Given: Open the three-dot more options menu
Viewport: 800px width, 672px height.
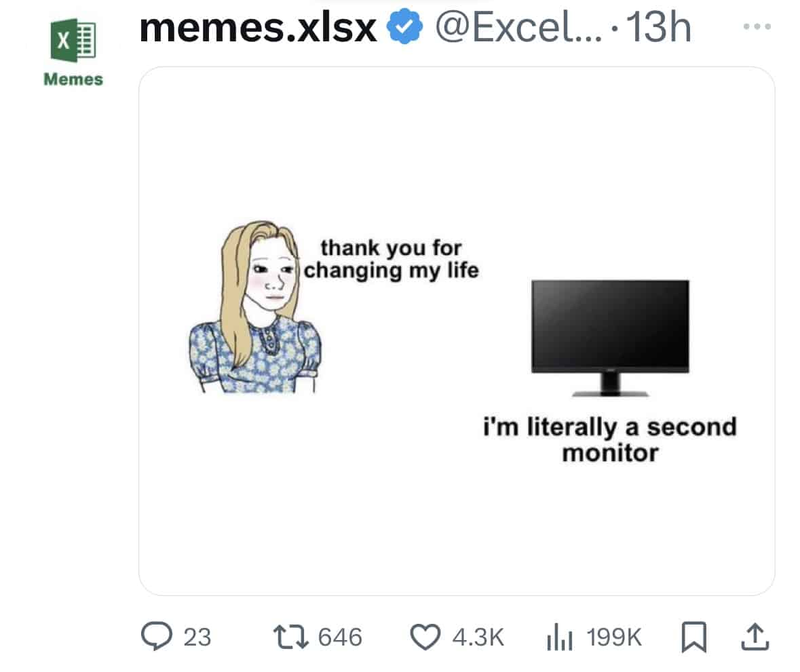Looking at the screenshot, I should (757, 27).
